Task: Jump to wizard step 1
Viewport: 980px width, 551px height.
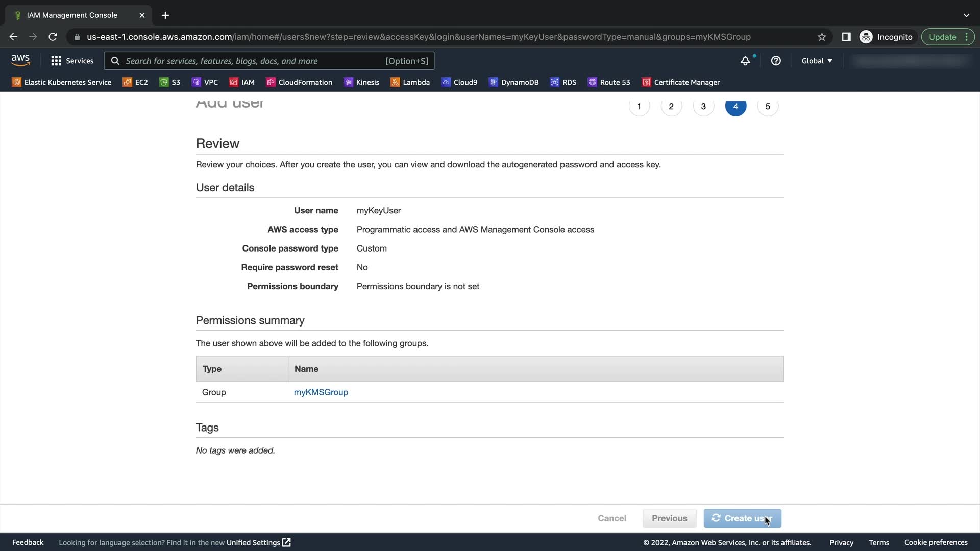Action: [x=639, y=106]
